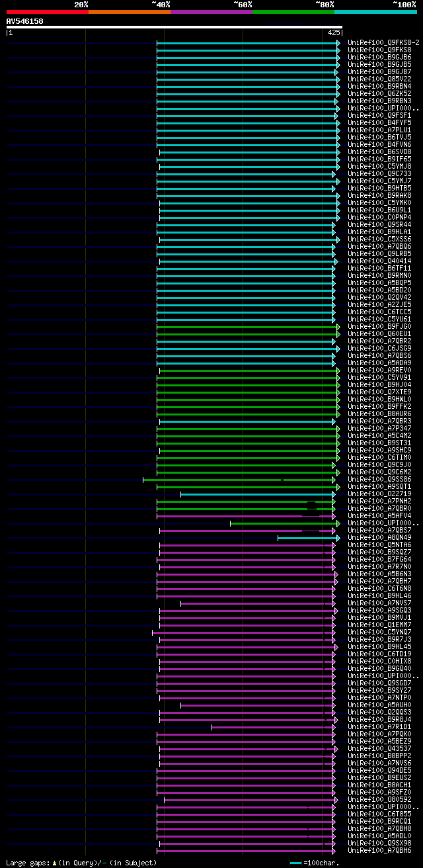
Task: Select hit label UniRef100_Q9SS86
Action: (x=380, y=479)
